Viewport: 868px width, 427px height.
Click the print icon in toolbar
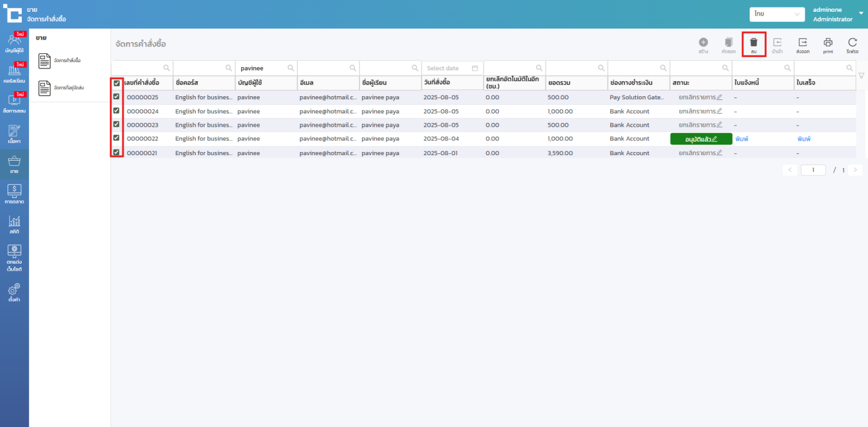tap(828, 42)
